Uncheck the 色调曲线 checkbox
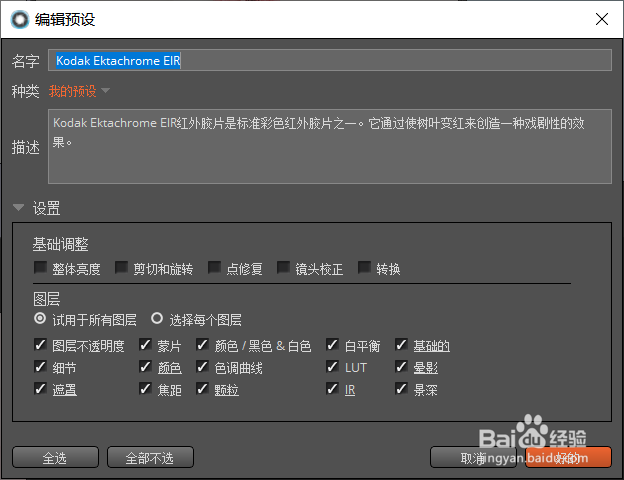624x480 pixels. click(x=202, y=367)
